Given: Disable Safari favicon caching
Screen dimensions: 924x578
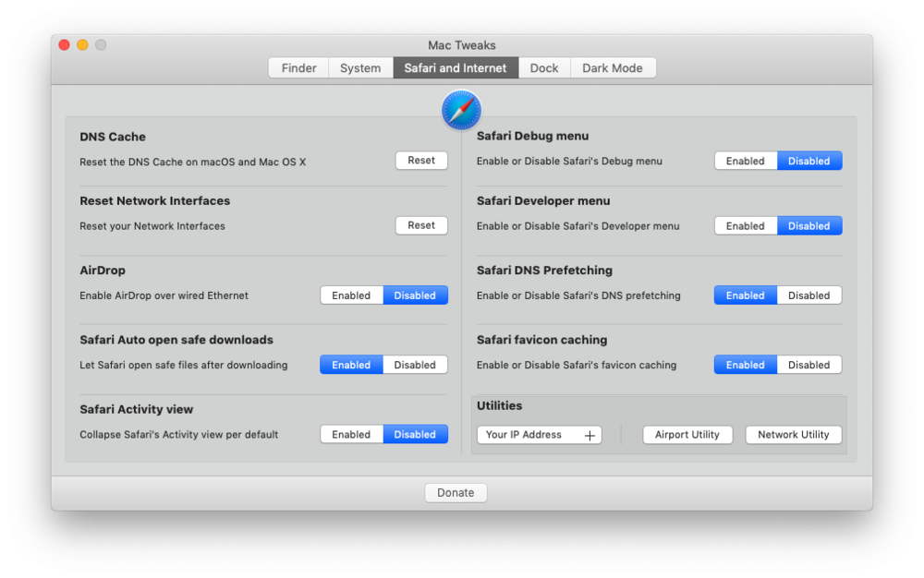Looking at the screenshot, I should tap(808, 364).
